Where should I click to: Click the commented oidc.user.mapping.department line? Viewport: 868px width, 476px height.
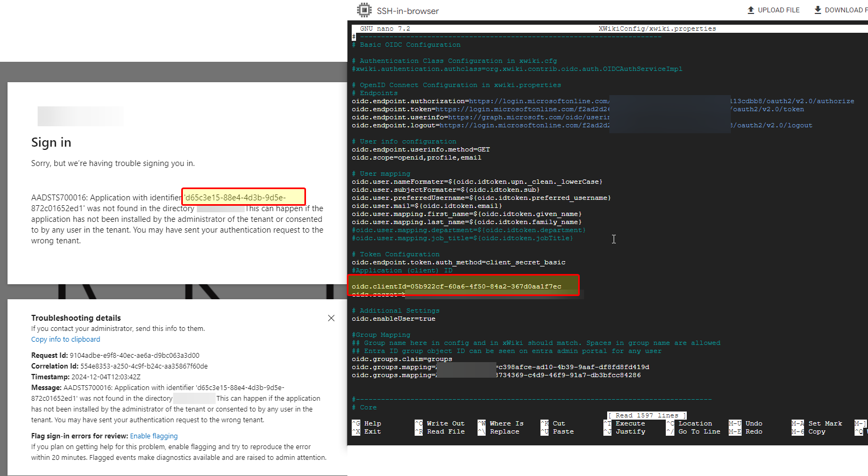click(469, 230)
